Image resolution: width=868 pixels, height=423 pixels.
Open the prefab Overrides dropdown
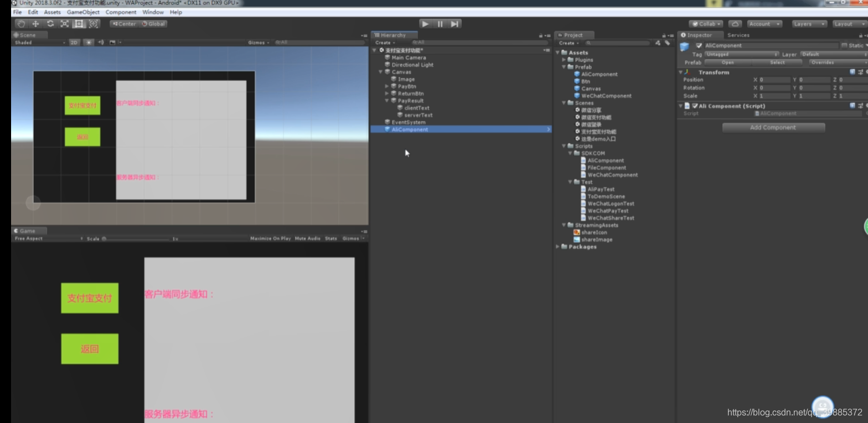[x=838, y=62]
